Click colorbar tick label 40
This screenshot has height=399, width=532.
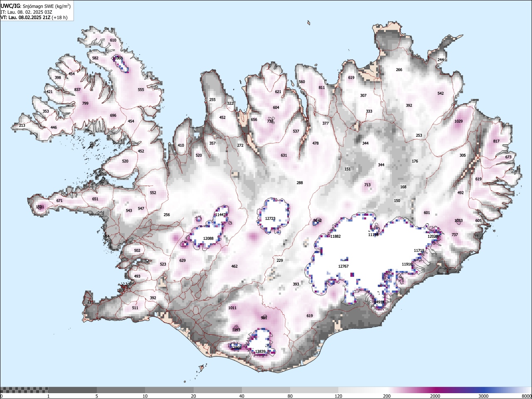tap(242, 396)
